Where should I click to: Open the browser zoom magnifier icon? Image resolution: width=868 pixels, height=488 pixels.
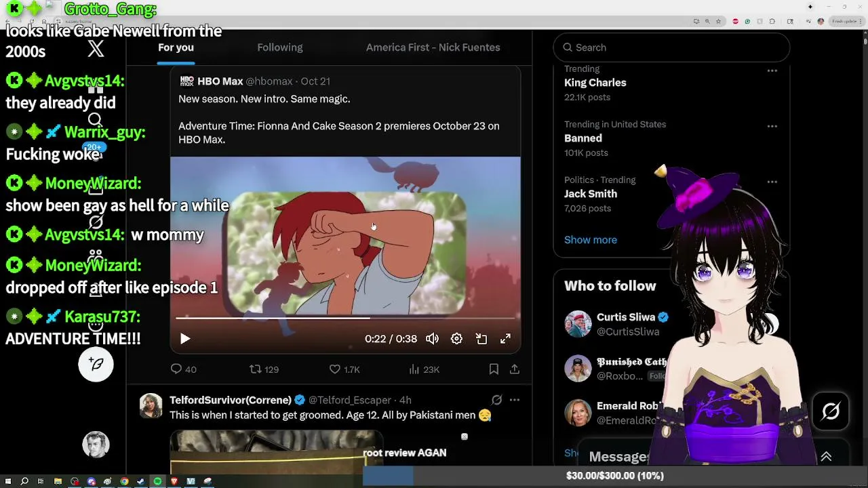(x=707, y=22)
